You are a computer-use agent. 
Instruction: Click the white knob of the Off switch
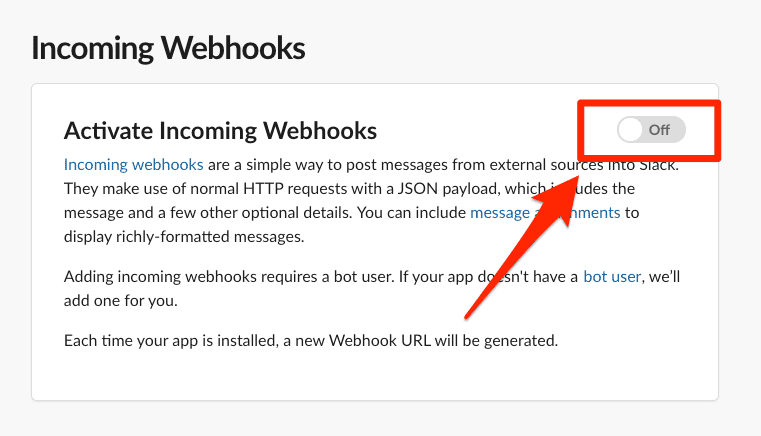[x=630, y=130]
